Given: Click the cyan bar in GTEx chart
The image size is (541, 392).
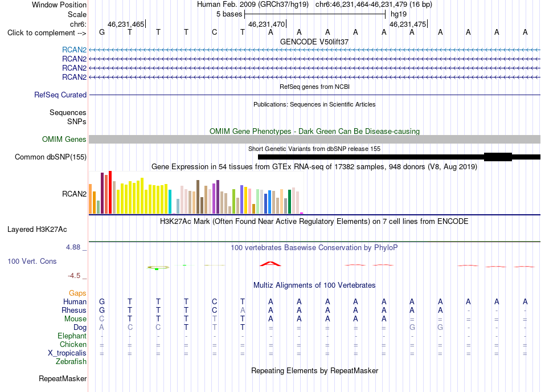Looking at the screenshot, I should pyautogui.click(x=170, y=202).
